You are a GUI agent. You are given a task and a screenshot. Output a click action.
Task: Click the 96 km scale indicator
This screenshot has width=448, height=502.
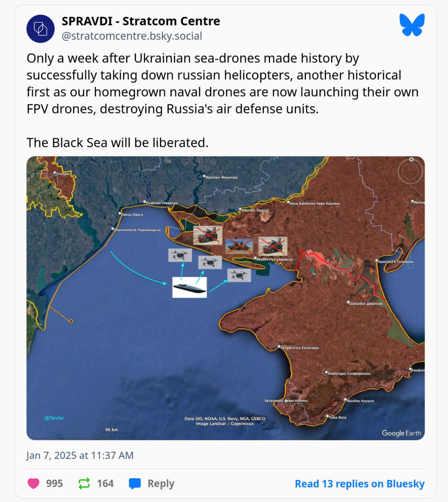point(111,429)
